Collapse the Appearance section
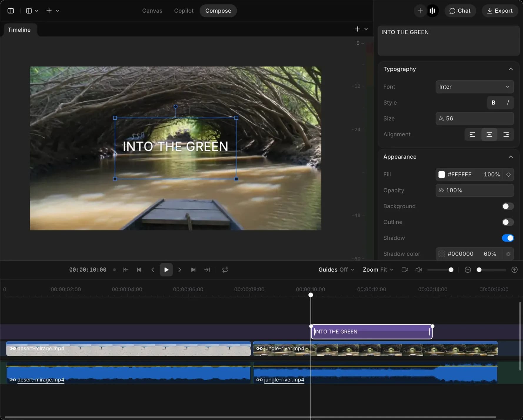 coord(511,157)
